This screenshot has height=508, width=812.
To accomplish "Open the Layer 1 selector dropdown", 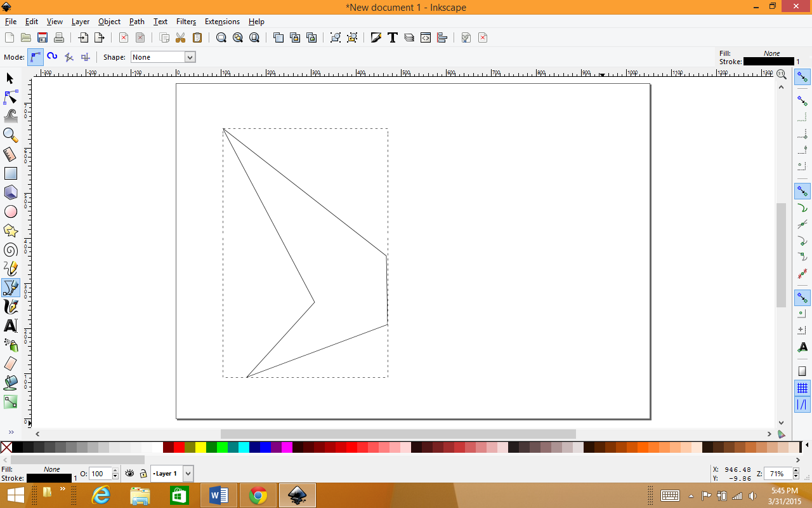I will [x=188, y=473].
